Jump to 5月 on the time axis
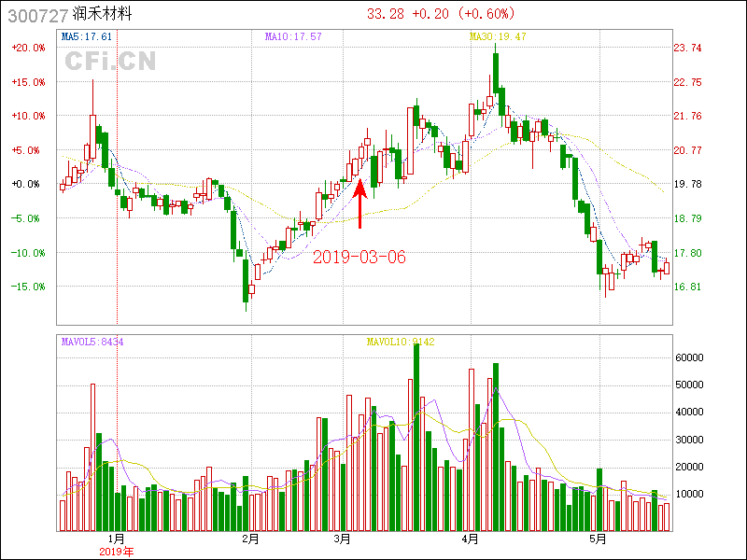The width and height of the screenshot is (747, 560). [x=598, y=539]
